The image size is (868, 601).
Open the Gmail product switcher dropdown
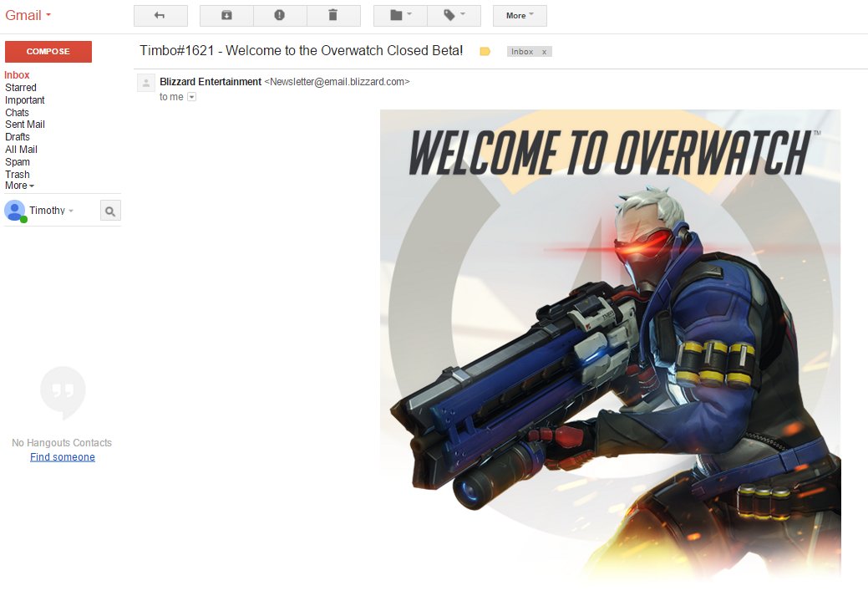pyautogui.click(x=28, y=15)
